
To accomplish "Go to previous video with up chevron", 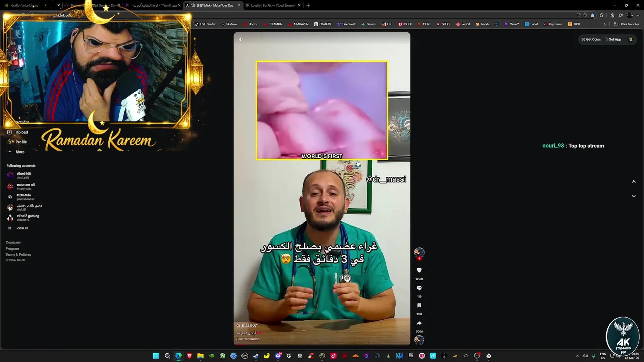I will click(633, 182).
